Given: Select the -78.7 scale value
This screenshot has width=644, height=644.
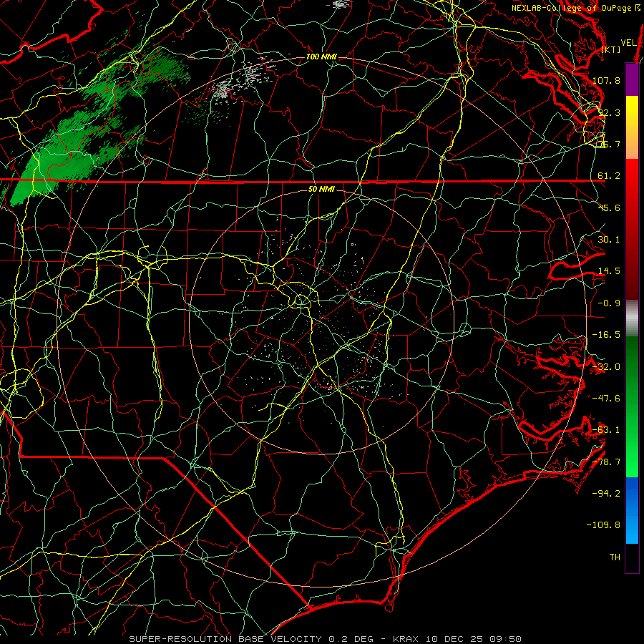Looking at the screenshot, I should point(606,462).
